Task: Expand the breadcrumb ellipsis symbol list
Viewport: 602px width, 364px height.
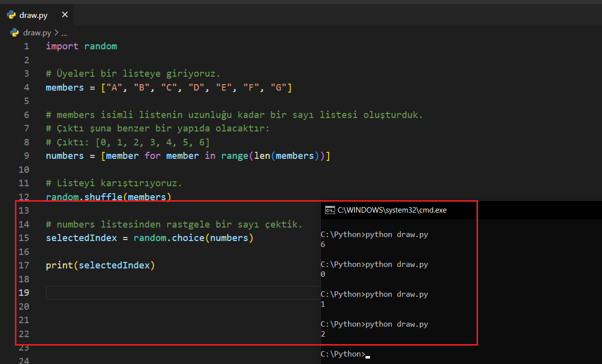Action: [64, 33]
